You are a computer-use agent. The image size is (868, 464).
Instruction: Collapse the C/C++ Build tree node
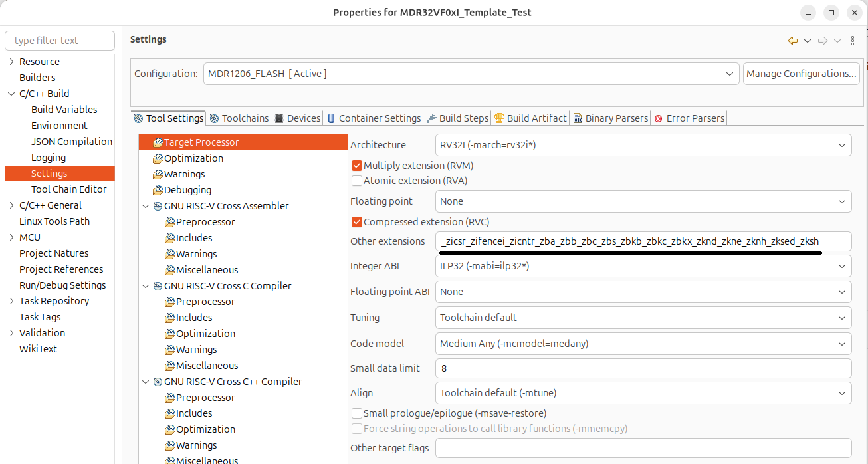click(x=11, y=94)
